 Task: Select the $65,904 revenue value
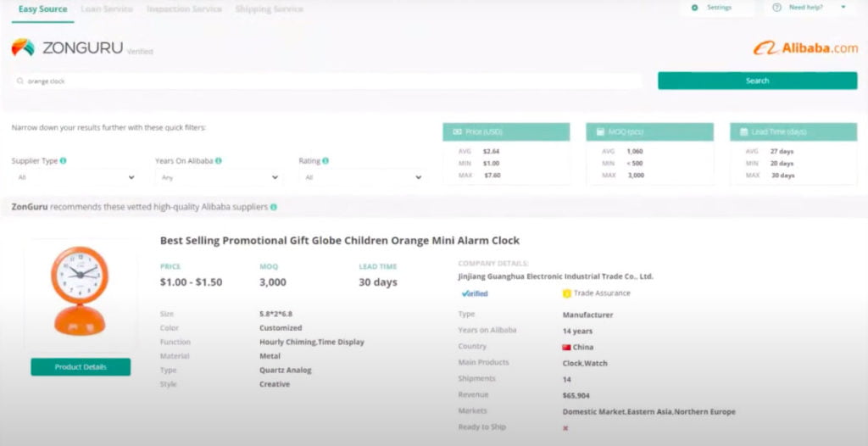coord(576,396)
